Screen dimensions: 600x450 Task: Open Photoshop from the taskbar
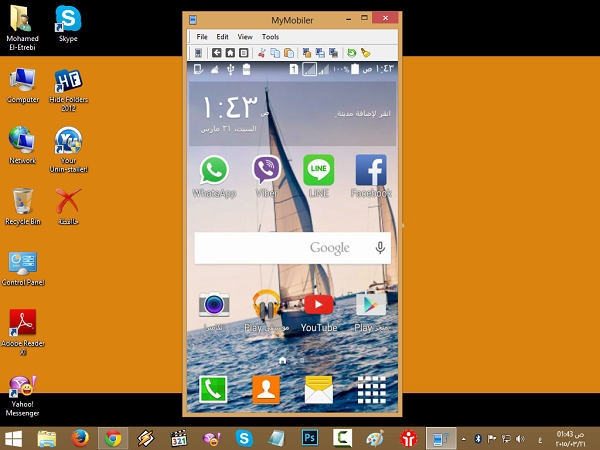click(x=310, y=439)
